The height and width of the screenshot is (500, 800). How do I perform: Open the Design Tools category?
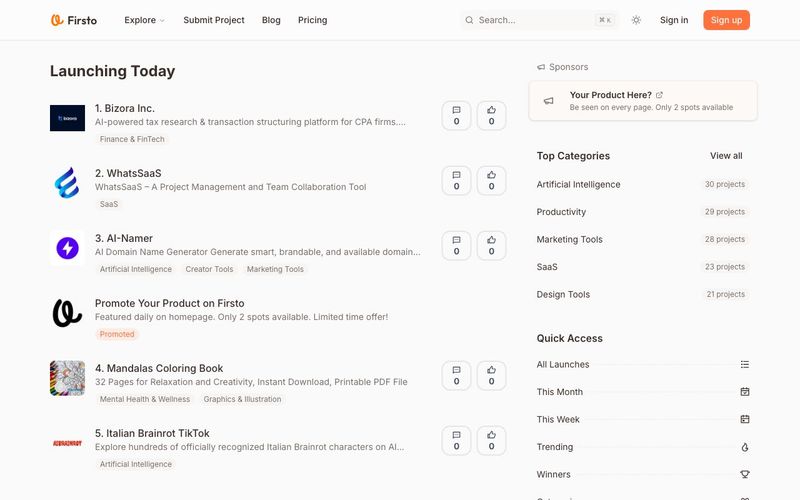pyautogui.click(x=643, y=294)
